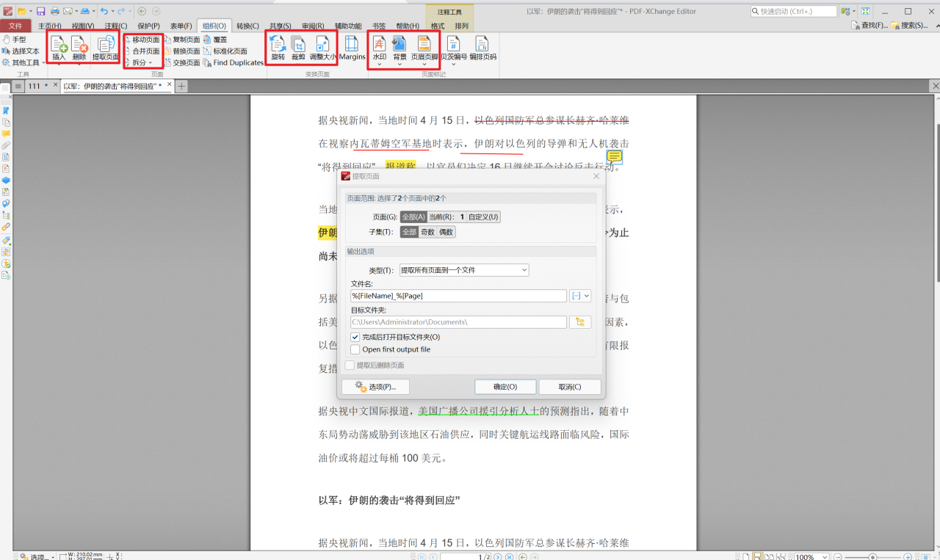Open the Extract Pages (提取页面) tool

click(106, 48)
